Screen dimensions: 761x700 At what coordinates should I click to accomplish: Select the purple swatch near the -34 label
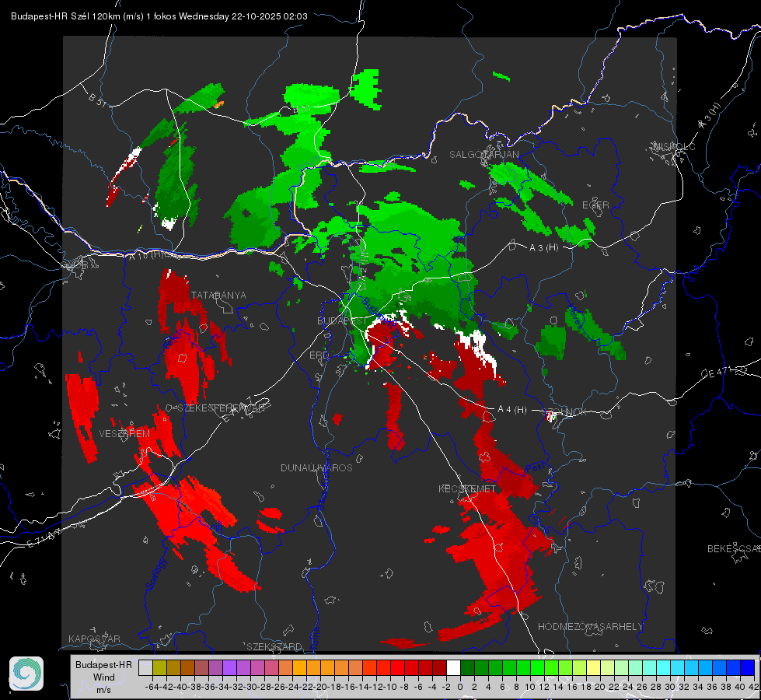(x=230, y=668)
